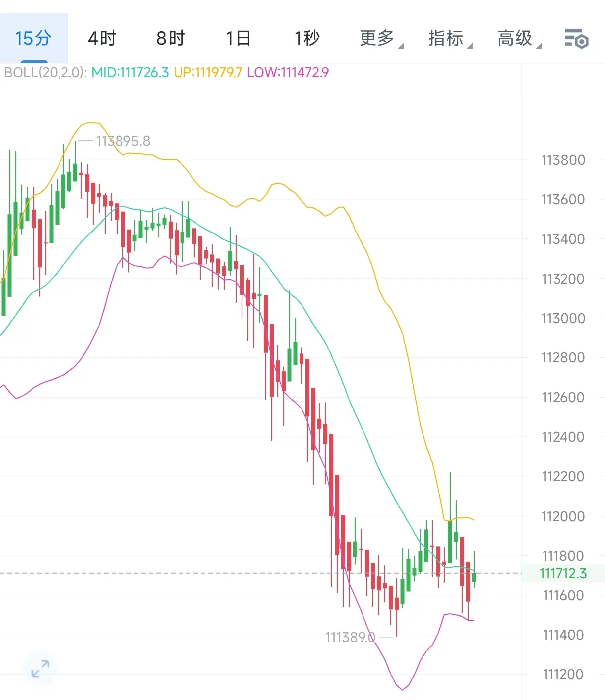Click the MID:111726.3 value
The width and height of the screenshot is (605, 700).
coord(130,73)
